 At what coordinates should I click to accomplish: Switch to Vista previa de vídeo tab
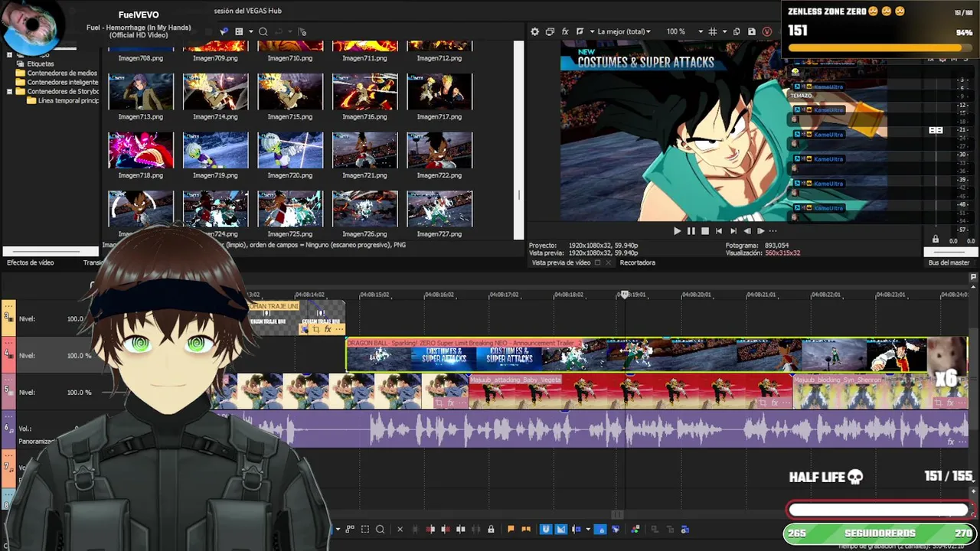point(561,262)
